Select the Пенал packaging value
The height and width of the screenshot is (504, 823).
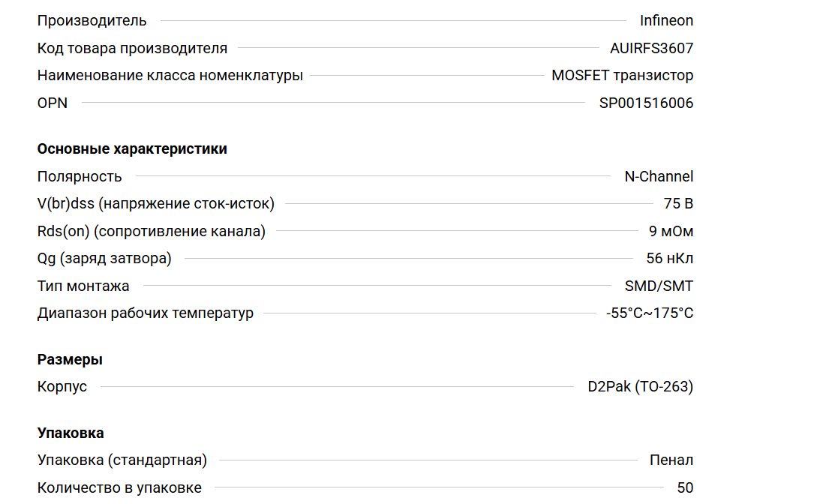click(671, 460)
